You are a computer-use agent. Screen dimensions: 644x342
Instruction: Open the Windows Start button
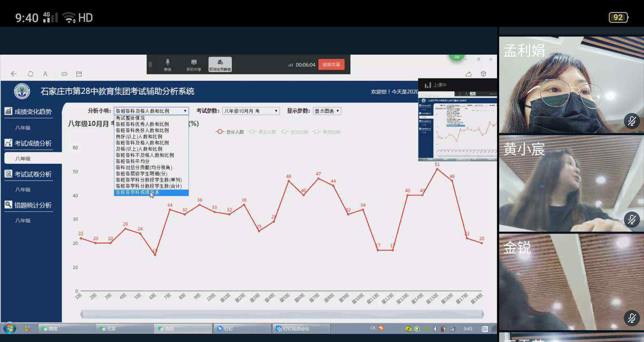pyautogui.click(x=10, y=328)
